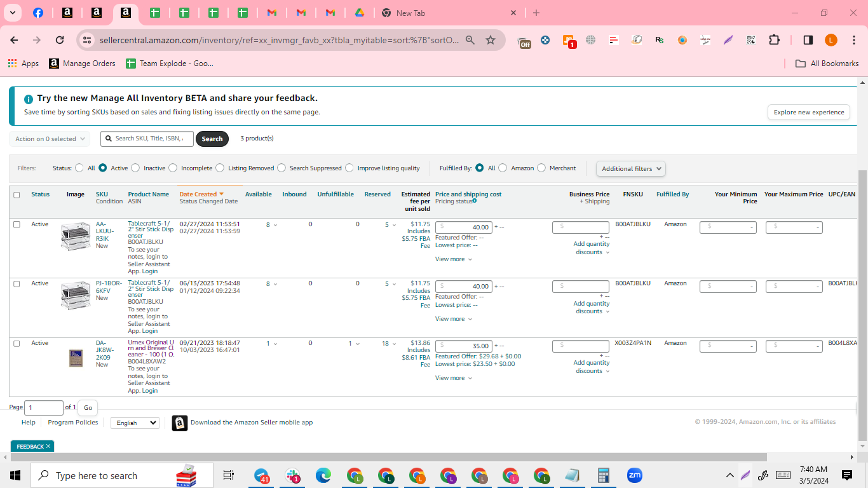
Task: Expand Add quantity discounts for AA-LKUU-R3IK
Action: pos(592,248)
